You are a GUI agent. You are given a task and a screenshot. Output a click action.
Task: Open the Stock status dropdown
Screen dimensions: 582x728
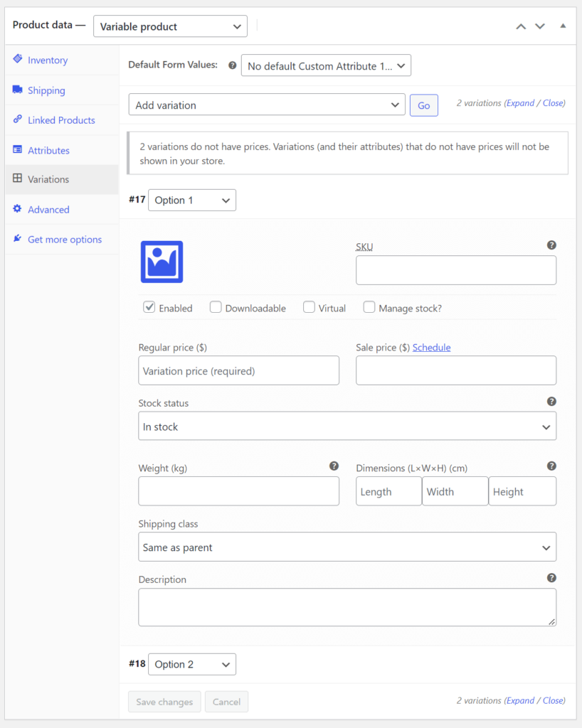(x=347, y=426)
